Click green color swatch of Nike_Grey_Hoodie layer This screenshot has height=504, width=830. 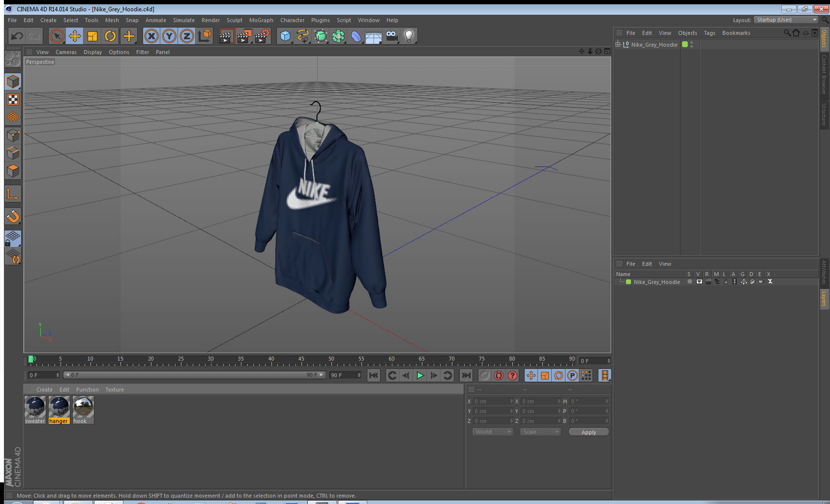pos(628,282)
